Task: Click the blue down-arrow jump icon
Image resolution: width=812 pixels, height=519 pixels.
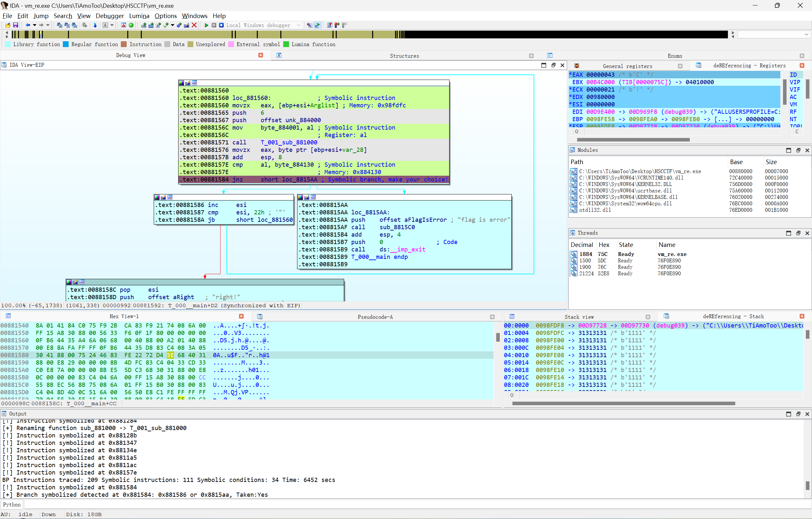Action: pyautogui.click(x=95, y=25)
